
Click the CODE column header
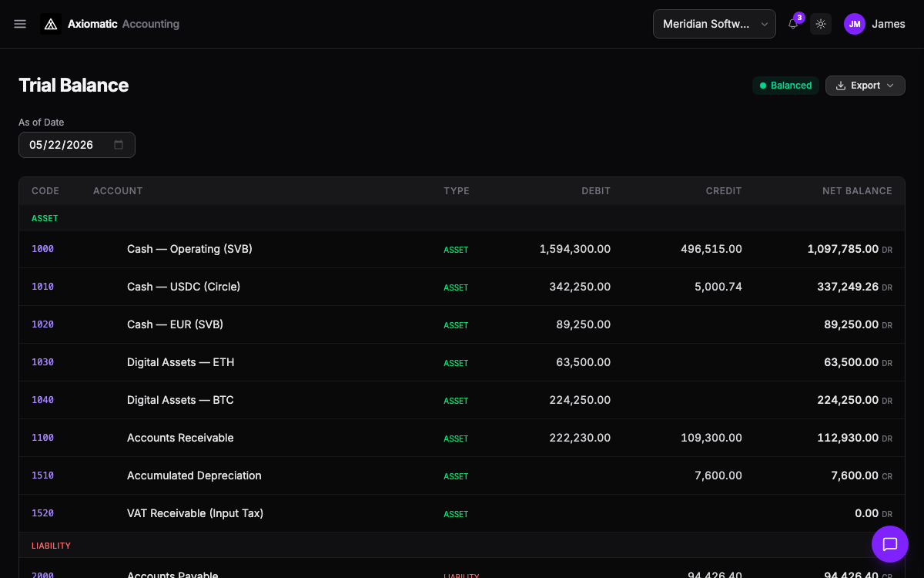pyautogui.click(x=45, y=191)
